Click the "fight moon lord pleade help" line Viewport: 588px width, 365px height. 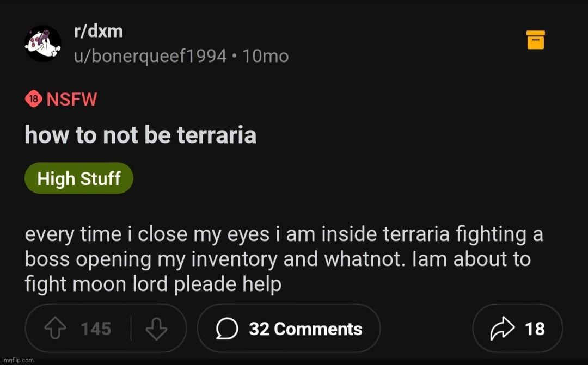153,284
